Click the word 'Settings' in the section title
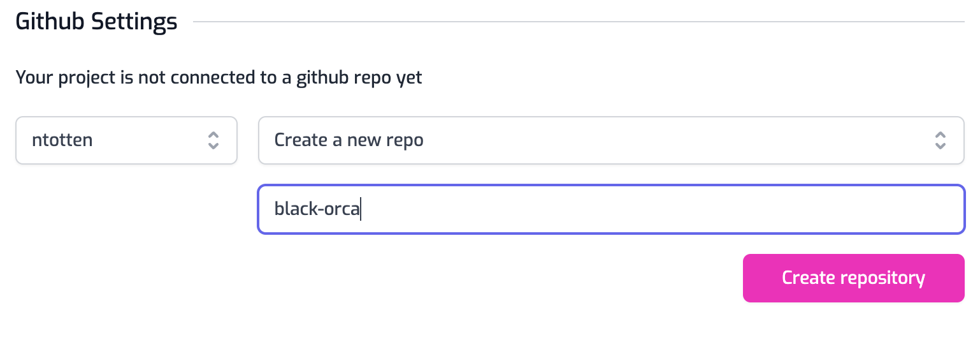 134,22
